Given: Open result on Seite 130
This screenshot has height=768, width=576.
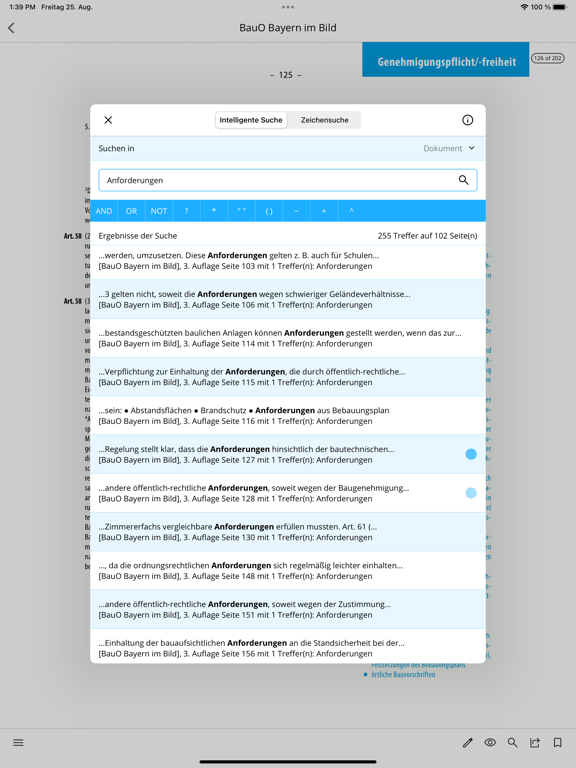Looking at the screenshot, I should (x=288, y=531).
